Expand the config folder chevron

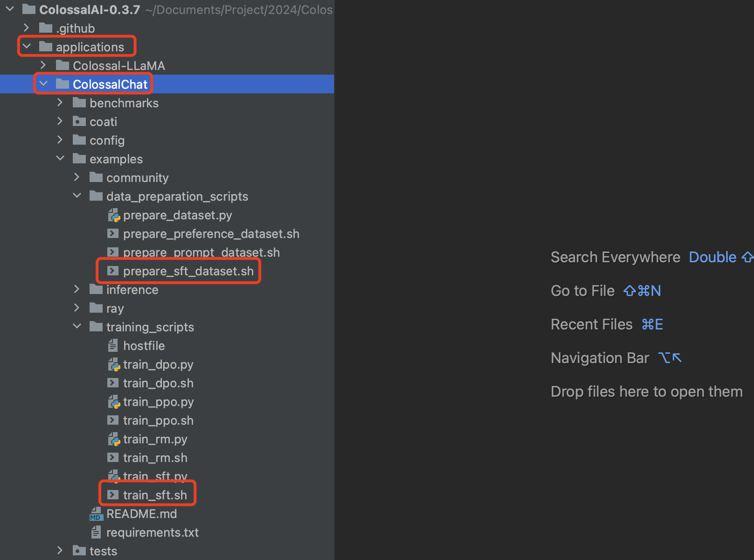pos(60,140)
